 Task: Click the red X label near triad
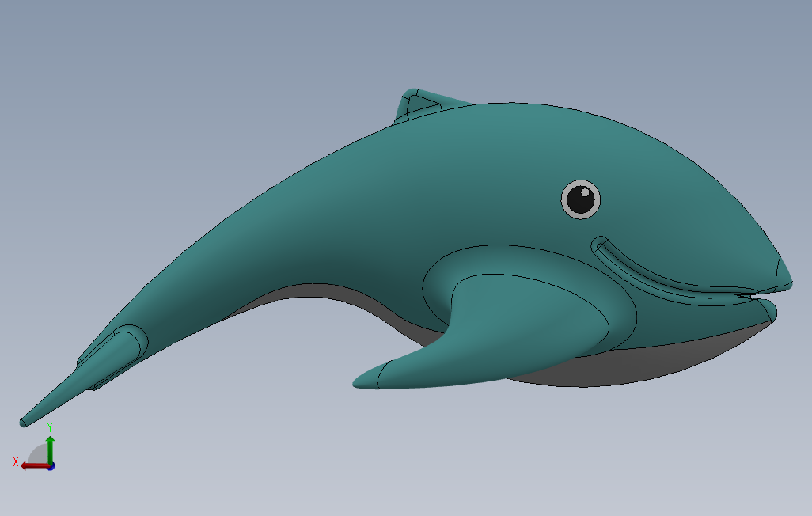point(16,461)
